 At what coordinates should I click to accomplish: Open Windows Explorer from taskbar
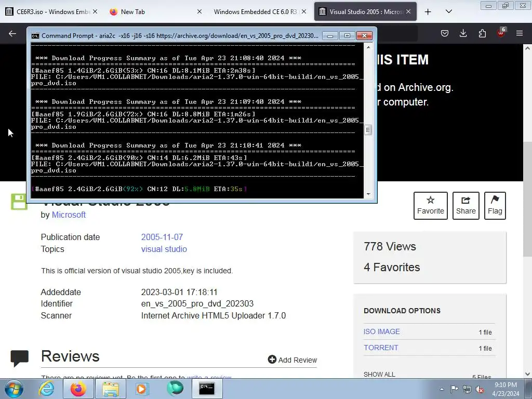[111, 389]
